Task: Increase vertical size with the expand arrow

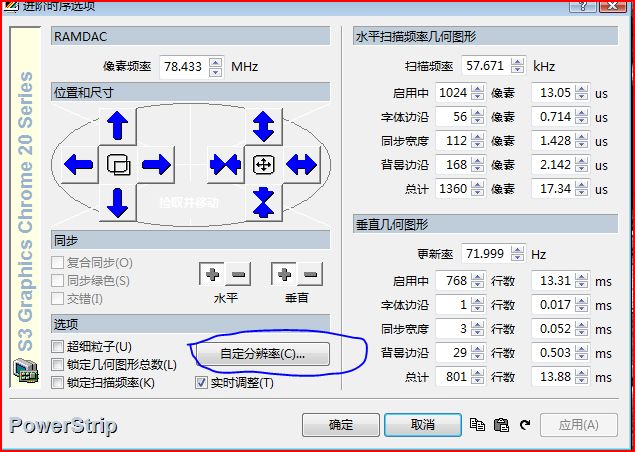Action: [264, 126]
